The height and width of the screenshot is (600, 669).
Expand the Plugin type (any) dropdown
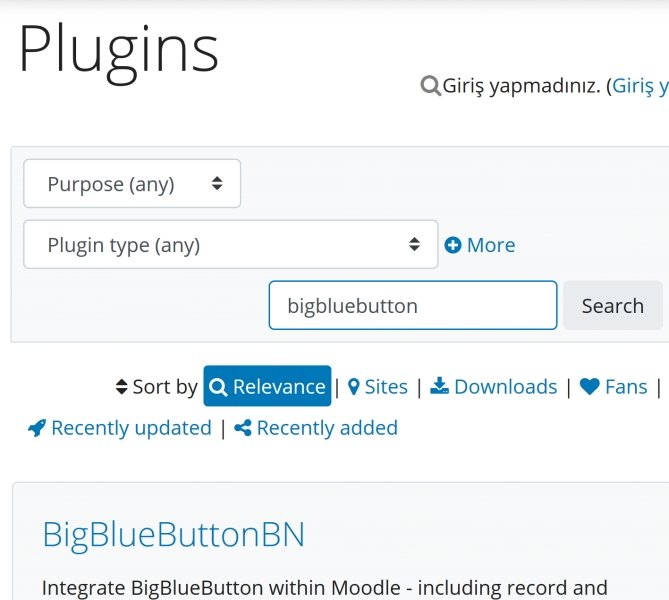click(230, 245)
